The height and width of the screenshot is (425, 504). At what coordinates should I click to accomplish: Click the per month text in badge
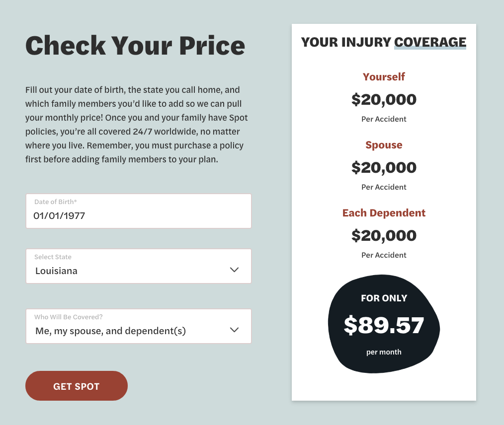384,352
